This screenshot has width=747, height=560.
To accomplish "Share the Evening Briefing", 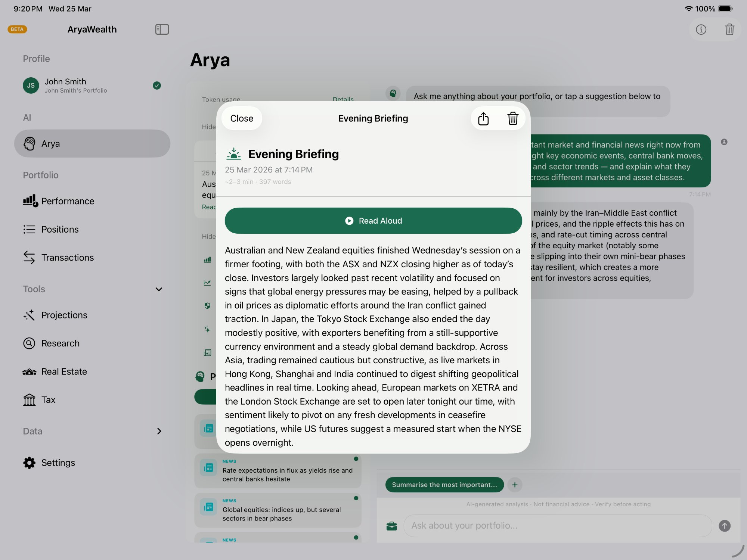I will [x=483, y=119].
